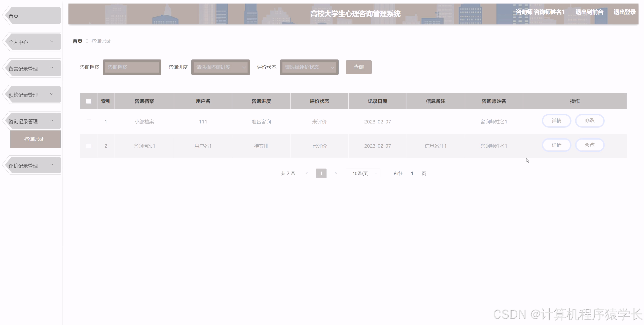Image resolution: width=644 pixels, height=325 pixels.
Task: Open the 请选择咨询进度 dropdown
Action: (220, 67)
